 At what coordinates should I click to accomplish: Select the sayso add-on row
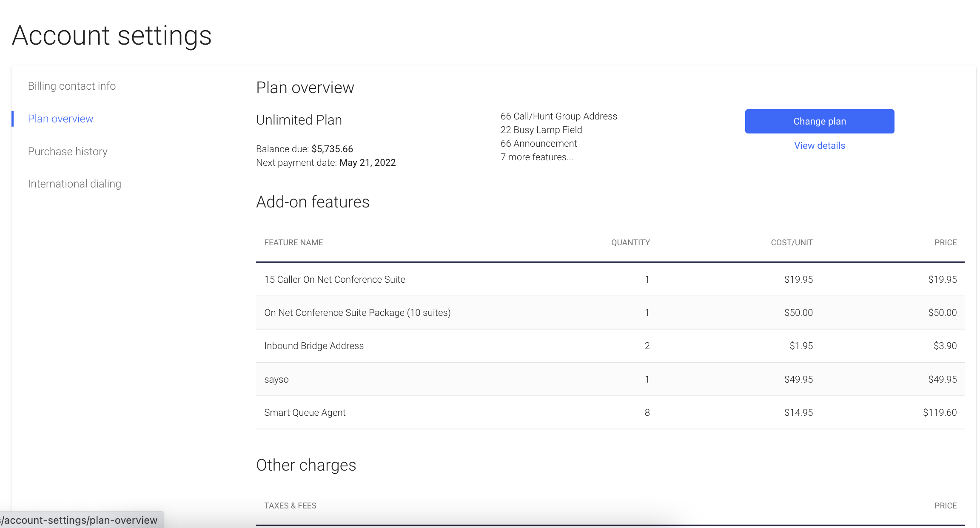[276, 379]
